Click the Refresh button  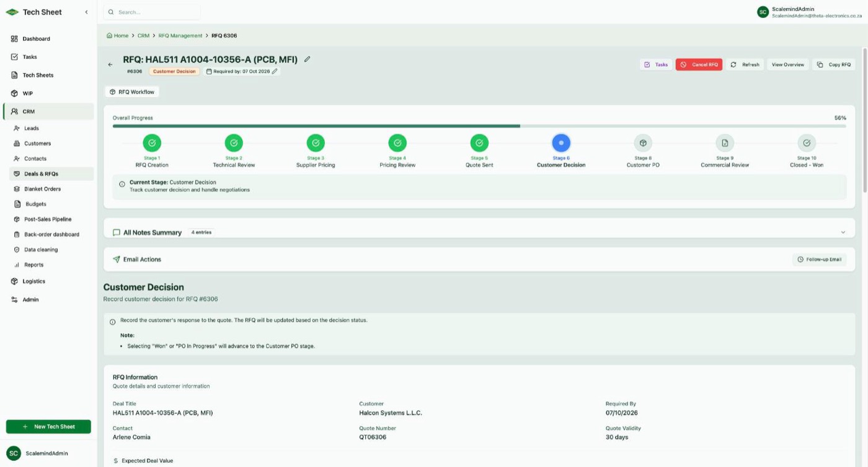[x=745, y=64]
